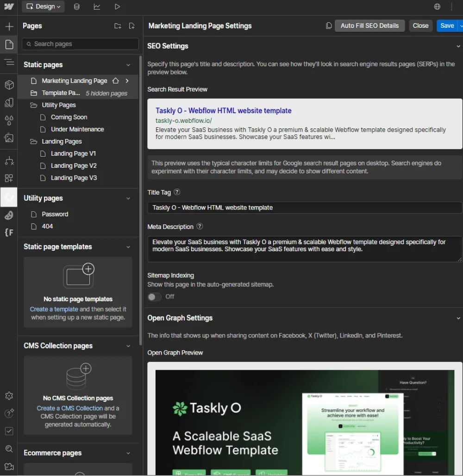Click the Pages panel vertical scrollbar
This screenshot has height=476, width=463.
pyautogui.click(x=140, y=200)
